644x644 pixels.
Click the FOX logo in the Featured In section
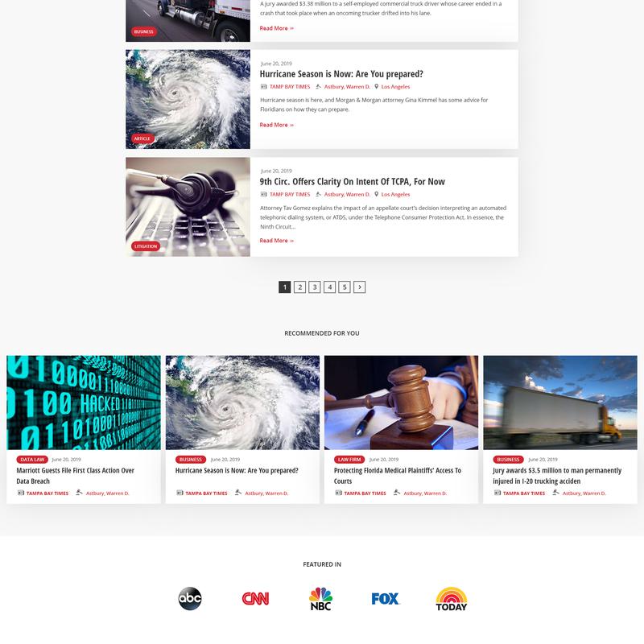coord(385,599)
